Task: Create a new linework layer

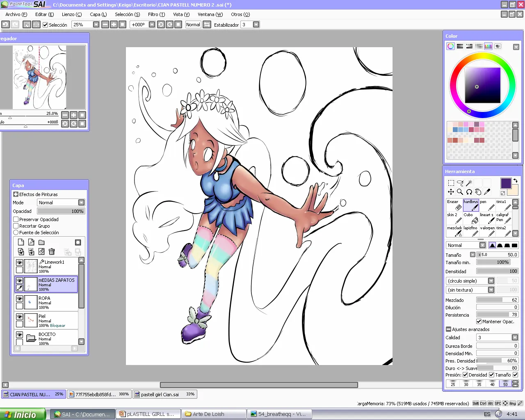Action: (31, 242)
